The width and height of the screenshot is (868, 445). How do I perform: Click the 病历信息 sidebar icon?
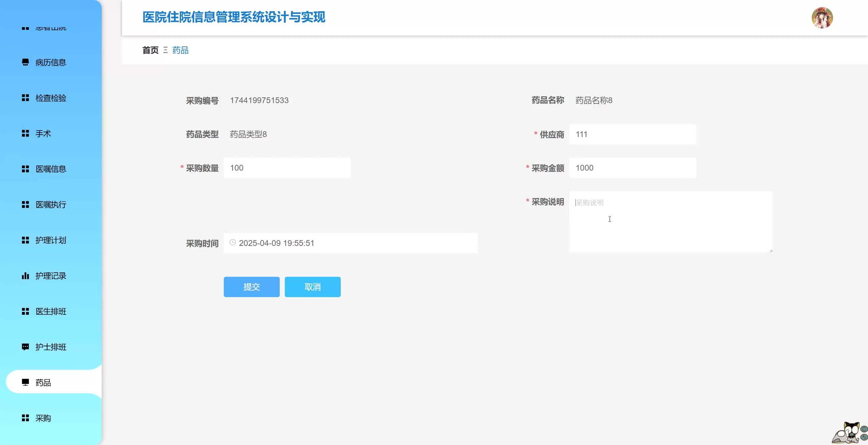(x=25, y=62)
